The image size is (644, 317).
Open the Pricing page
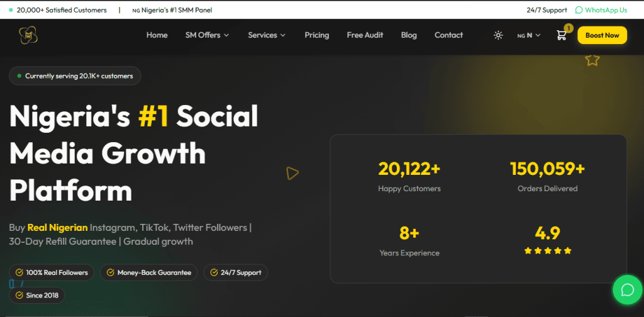[x=317, y=35]
